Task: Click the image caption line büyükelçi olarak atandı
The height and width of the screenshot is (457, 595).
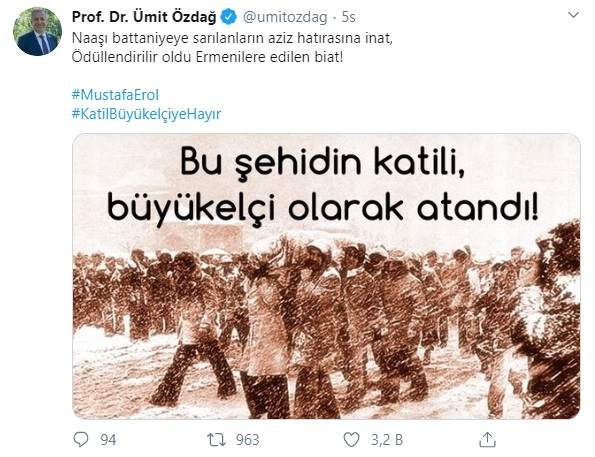Action: 323,209
